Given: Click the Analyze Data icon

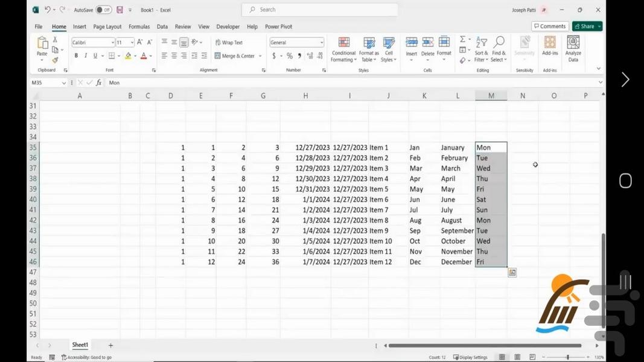Looking at the screenshot, I should tap(573, 48).
